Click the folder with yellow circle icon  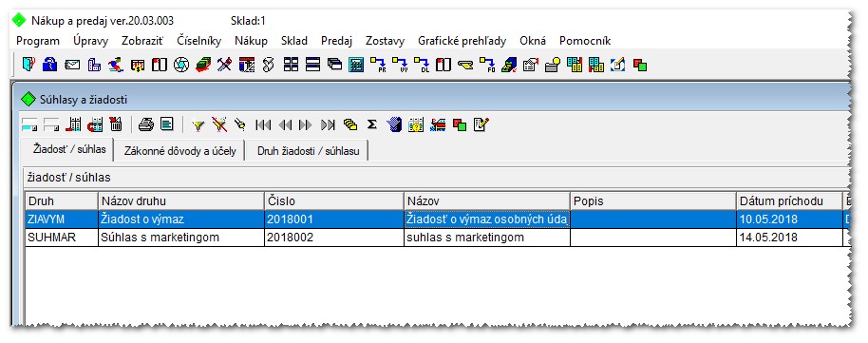click(553, 65)
